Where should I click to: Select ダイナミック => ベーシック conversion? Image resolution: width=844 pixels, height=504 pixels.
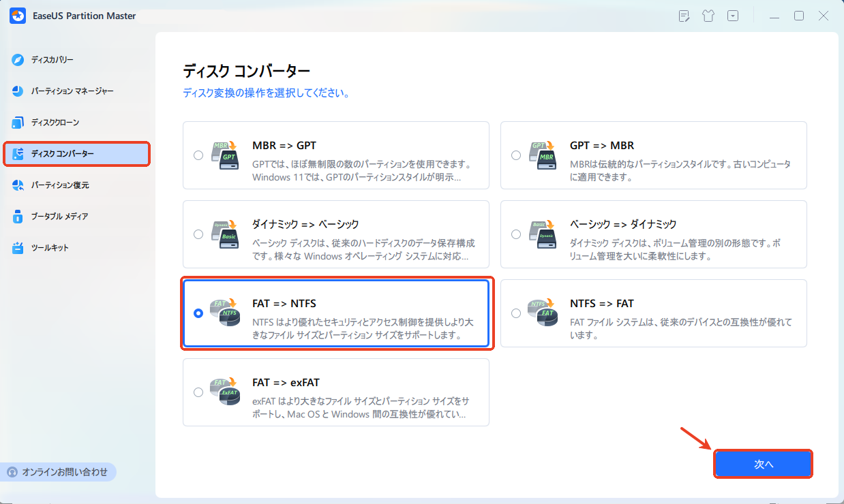click(198, 234)
